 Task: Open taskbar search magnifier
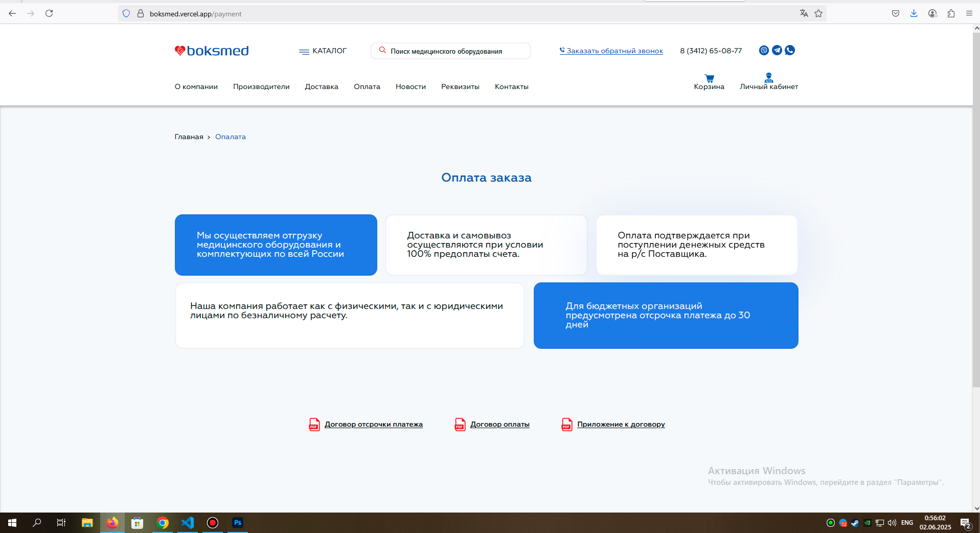(x=37, y=523)
